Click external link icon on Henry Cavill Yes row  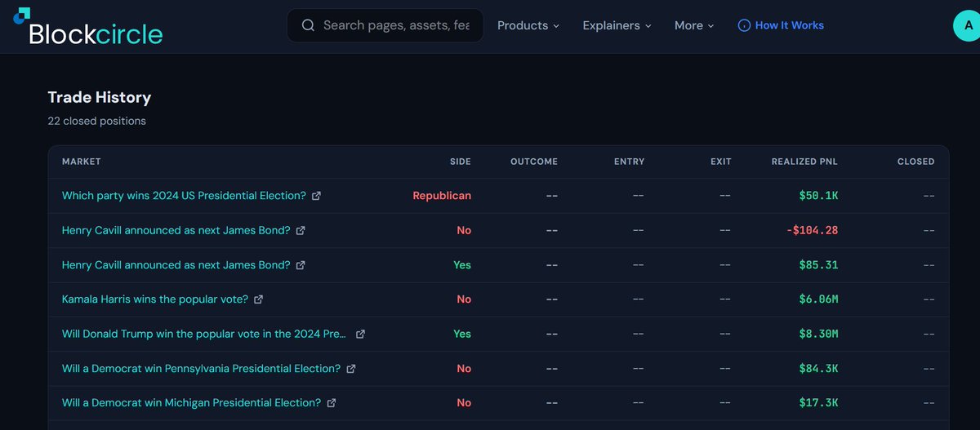coord(300,264)
